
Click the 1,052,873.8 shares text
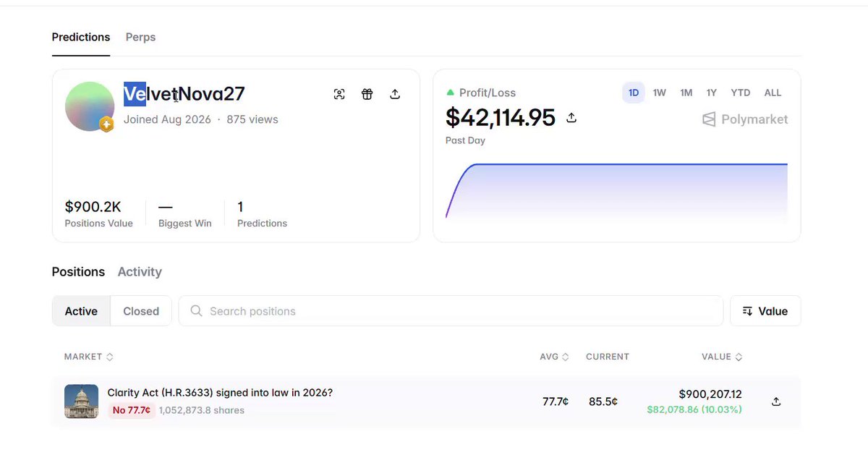coord(202,410)
